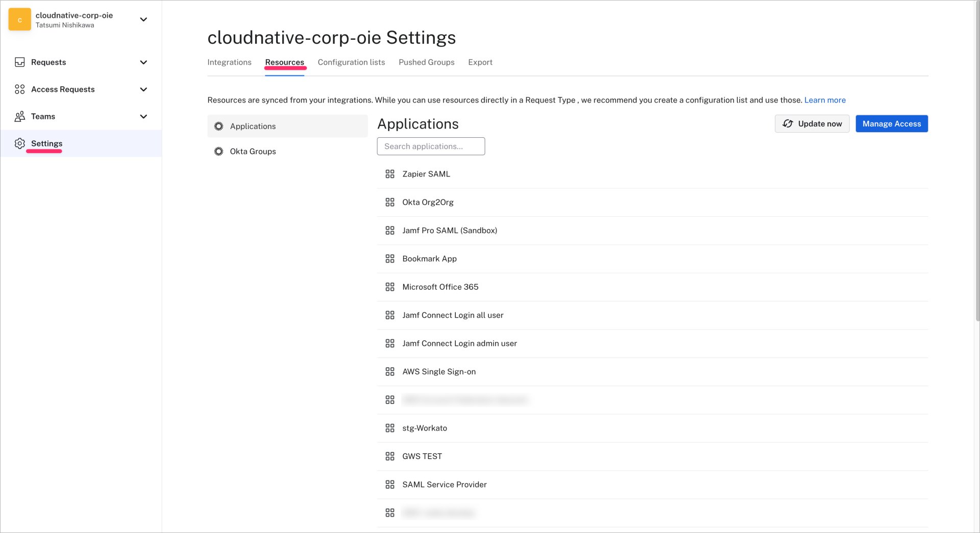
Task: Click the grid icon beside GWS TEST
Action: pos(390,456)
